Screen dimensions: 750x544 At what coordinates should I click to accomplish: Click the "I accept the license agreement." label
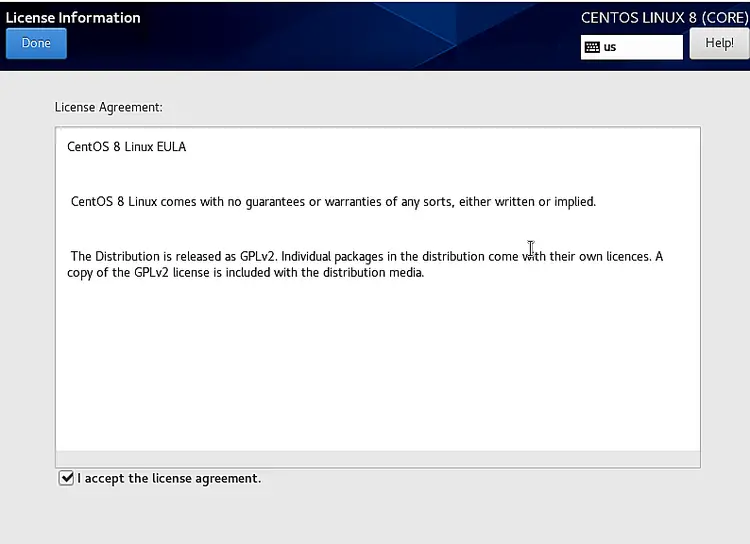click(x=169, y=478)
